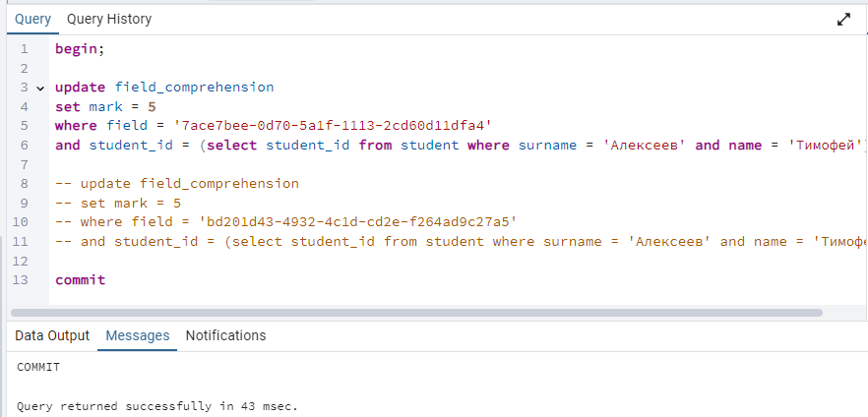Place cursor on the commit keyword
Screen dimensions: 868x417
click(x=81, y=280)
